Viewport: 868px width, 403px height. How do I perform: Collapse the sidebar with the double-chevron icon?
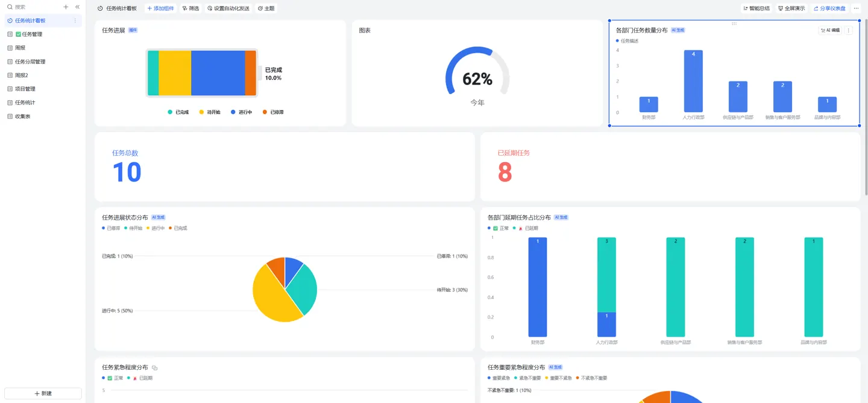[77, 7]
